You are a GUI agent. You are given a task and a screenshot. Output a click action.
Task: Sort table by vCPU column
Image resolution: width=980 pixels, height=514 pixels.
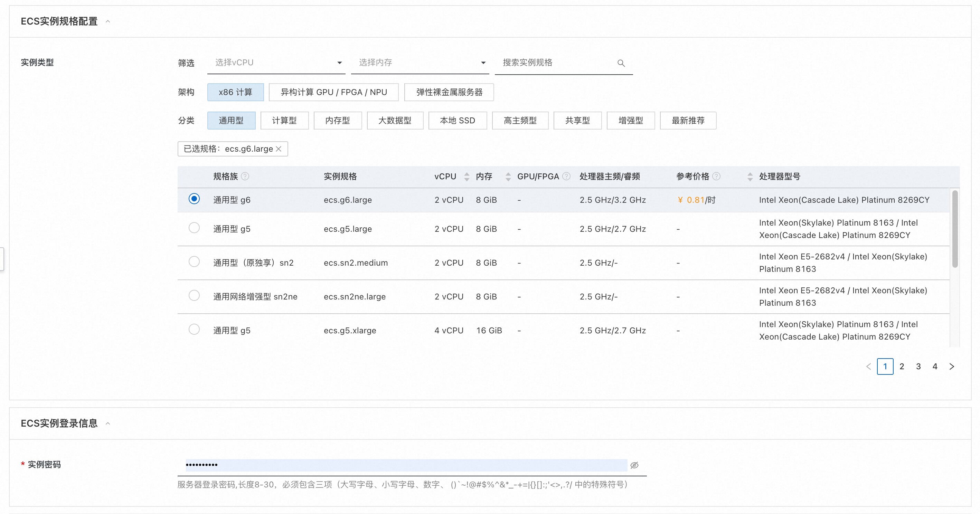coord(467,177)
